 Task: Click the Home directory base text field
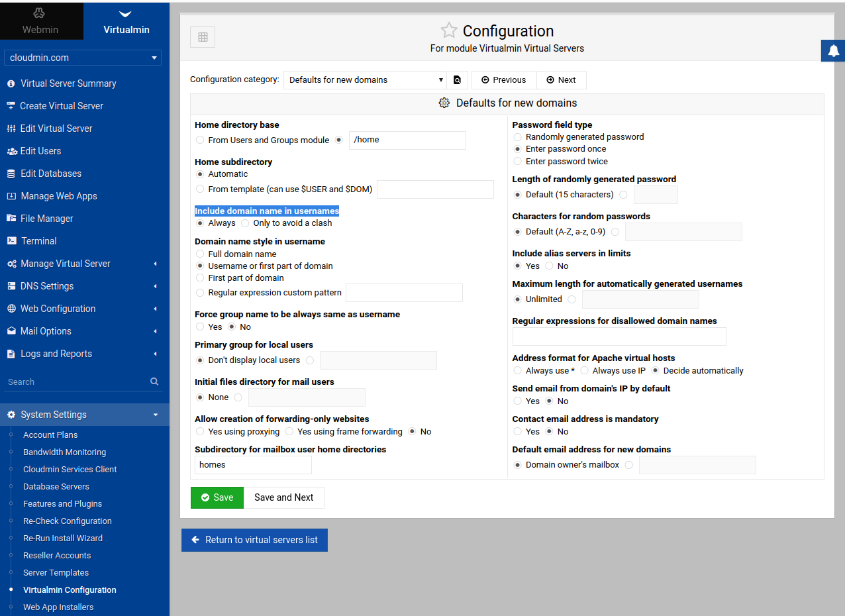point(407,140)
